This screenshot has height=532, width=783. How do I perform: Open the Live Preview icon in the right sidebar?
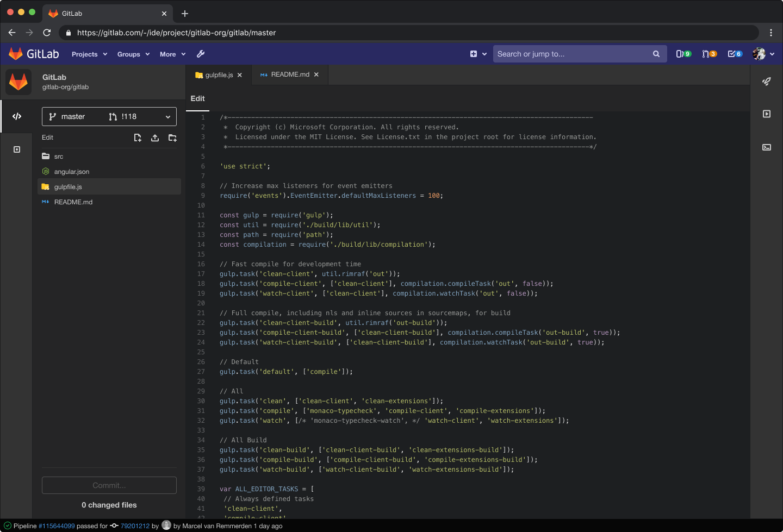(x=767, y=114)
